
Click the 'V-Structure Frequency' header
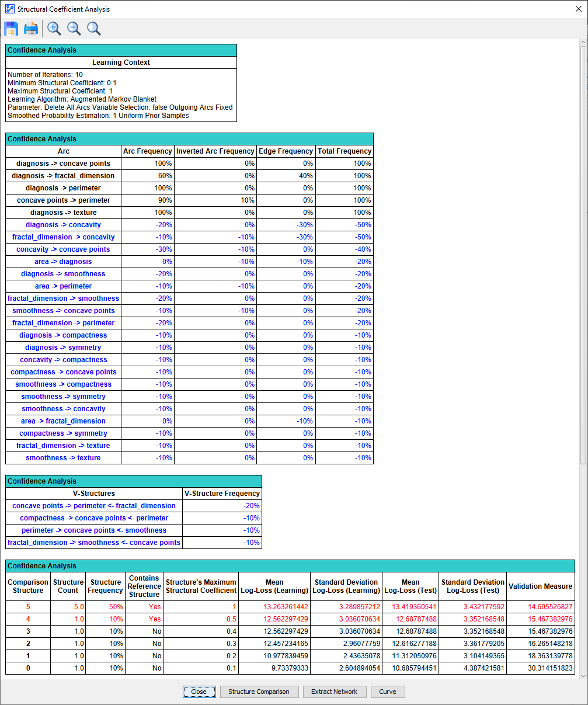pos(222,494)
